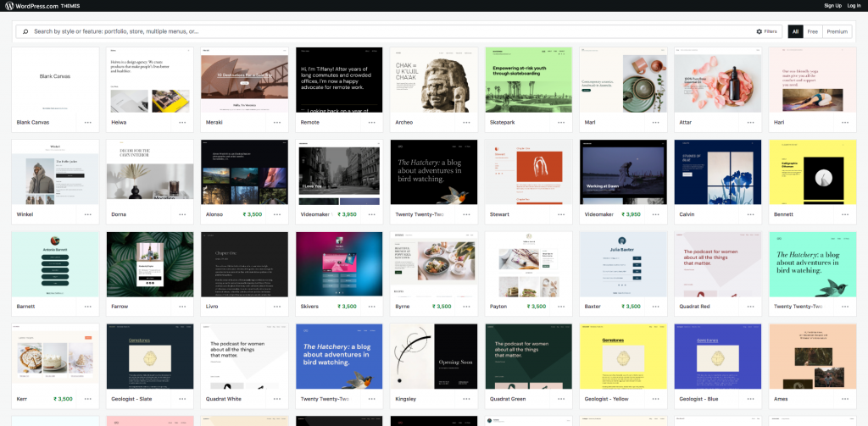Switch to the Free themes tab
Screen dimensions: 868x426
(813, 31)
